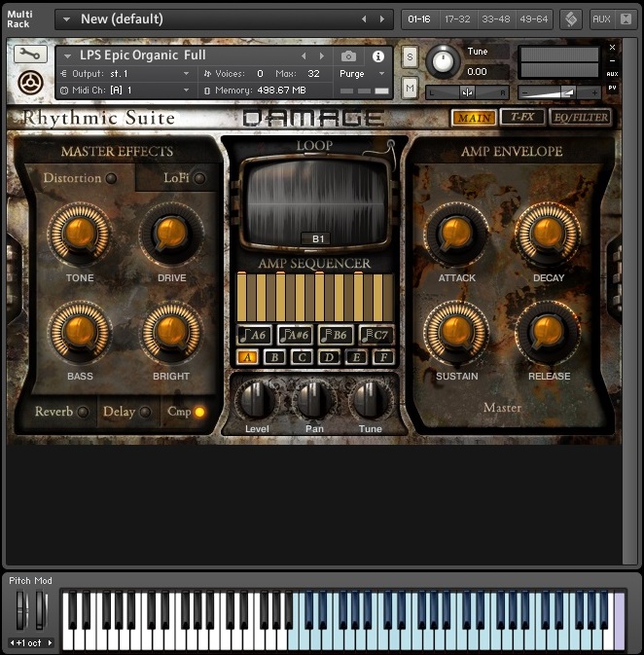Open the multi rack preset dropdown
The width and height of the screenshot is (644, 655).
click(66, 19)
